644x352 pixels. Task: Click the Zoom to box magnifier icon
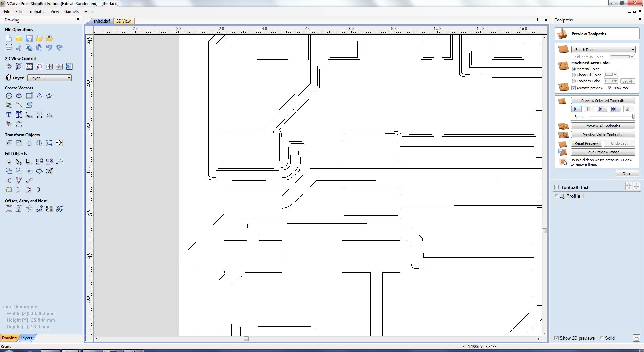(x=19, y=67)
